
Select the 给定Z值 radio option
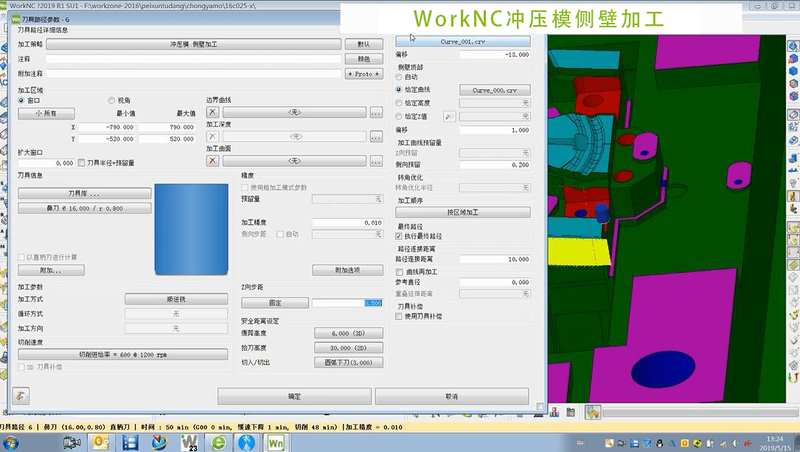399,117
